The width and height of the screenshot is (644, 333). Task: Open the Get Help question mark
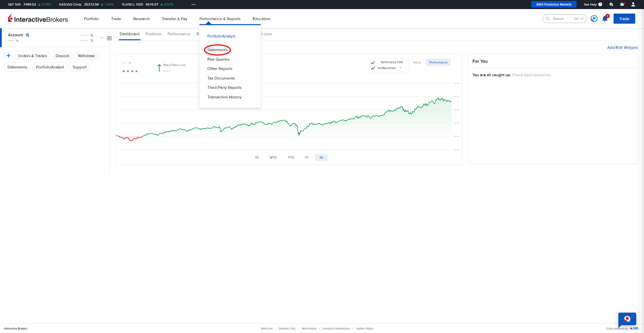(600, 4)
